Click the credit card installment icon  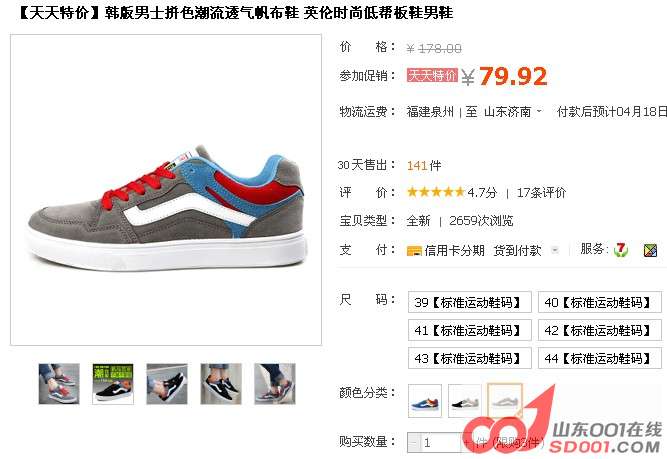414,251
